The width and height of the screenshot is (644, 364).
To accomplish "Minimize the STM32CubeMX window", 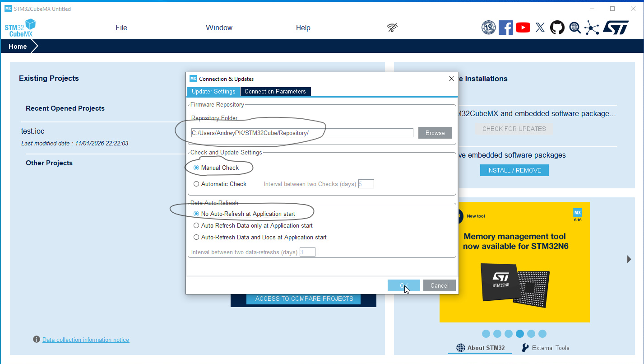I will [592, 9].
